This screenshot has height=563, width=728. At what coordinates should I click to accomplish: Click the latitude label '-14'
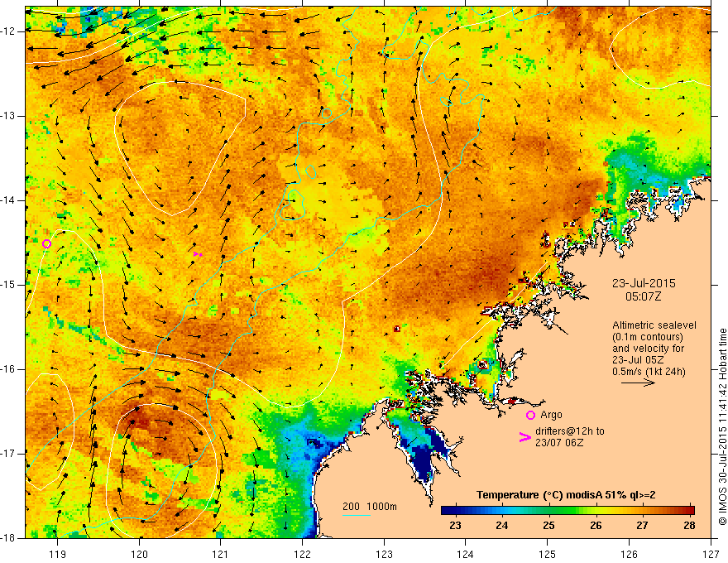9,200
